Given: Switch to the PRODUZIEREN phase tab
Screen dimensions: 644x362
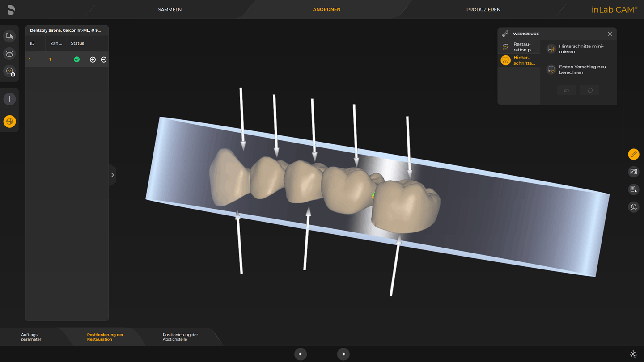Looking at the screenshot, I should point(483,9).
